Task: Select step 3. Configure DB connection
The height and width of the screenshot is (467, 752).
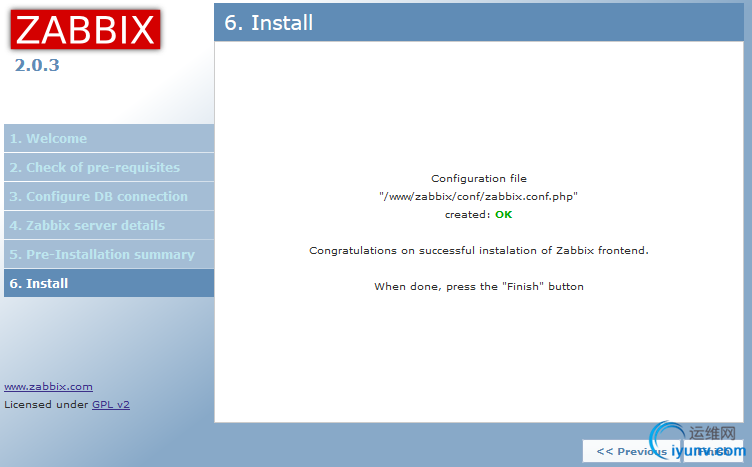Action: tap(109, 197)
